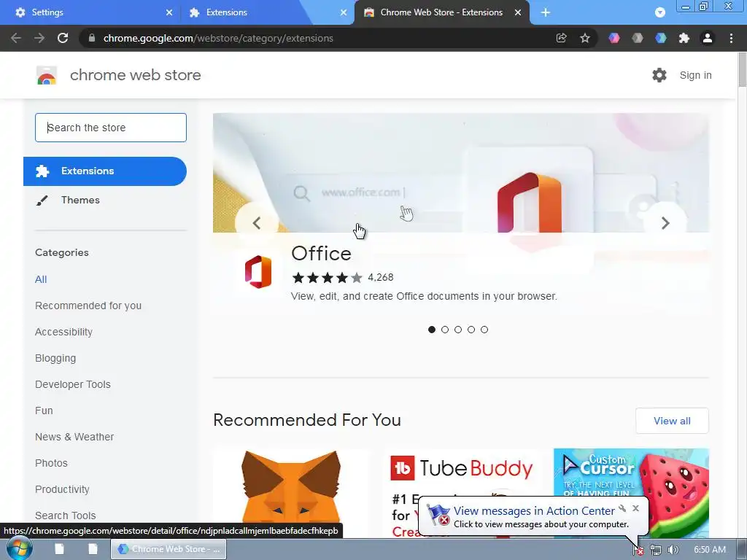Close the Extensions browser tab
Screen dimensions: 747x560
point(344,12)
